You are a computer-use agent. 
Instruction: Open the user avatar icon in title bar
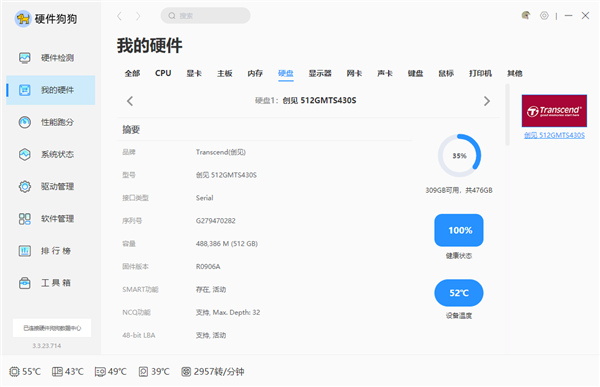click(x=526, y=15)
